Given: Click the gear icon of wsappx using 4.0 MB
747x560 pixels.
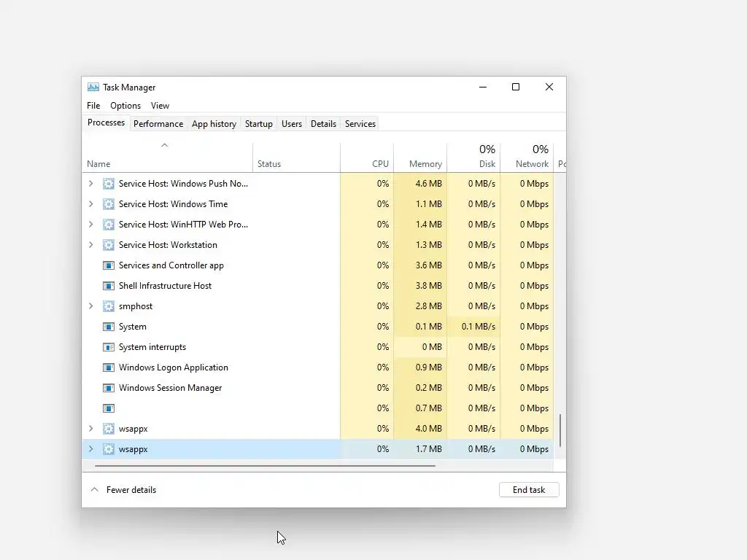Looking at the screenshot, I should coord(109,429).
